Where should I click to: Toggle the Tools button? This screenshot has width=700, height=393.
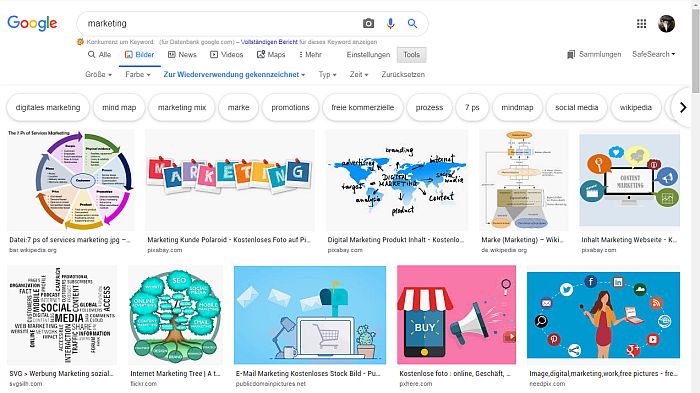pos(412,54)
